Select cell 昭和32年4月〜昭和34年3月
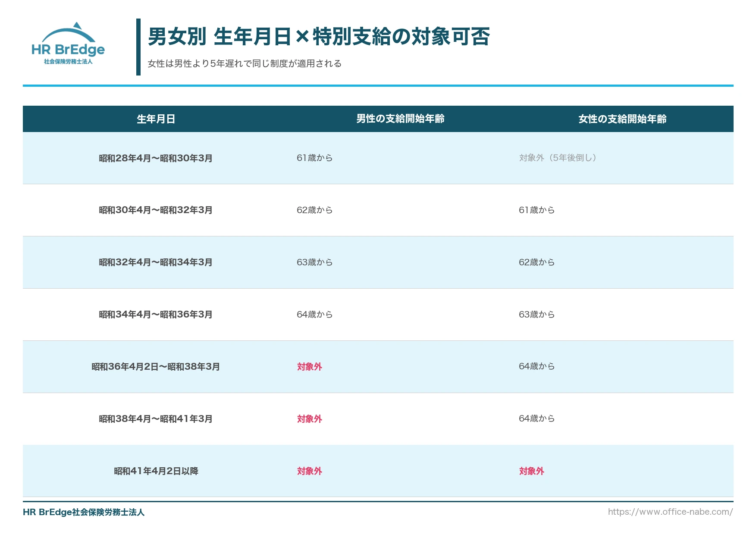The image size is (756, 535). click(x=156, y=262)
